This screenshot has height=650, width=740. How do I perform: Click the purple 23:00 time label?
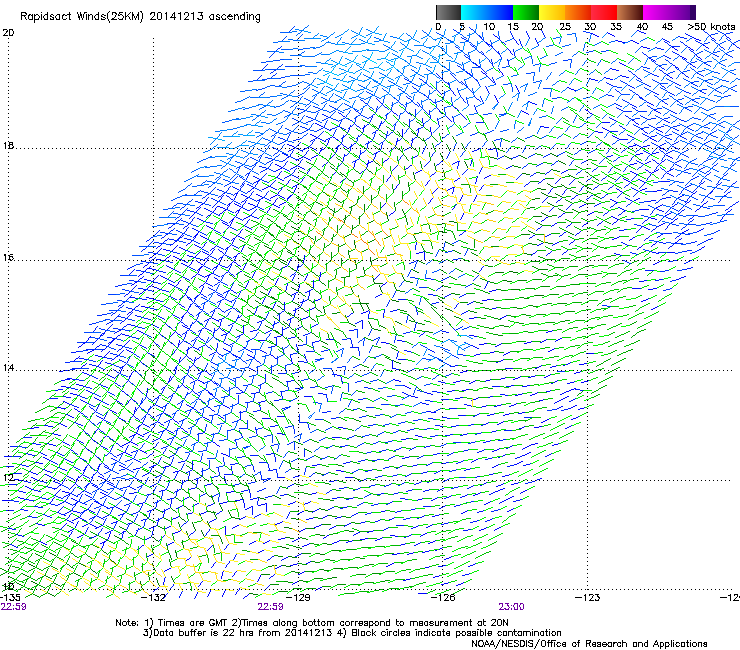click(512, 607)
